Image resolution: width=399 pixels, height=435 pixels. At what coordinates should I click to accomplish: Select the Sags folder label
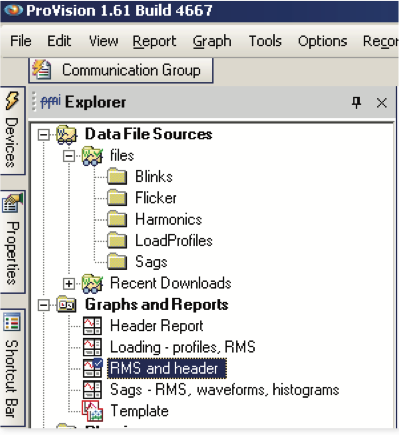click(151, 262)
